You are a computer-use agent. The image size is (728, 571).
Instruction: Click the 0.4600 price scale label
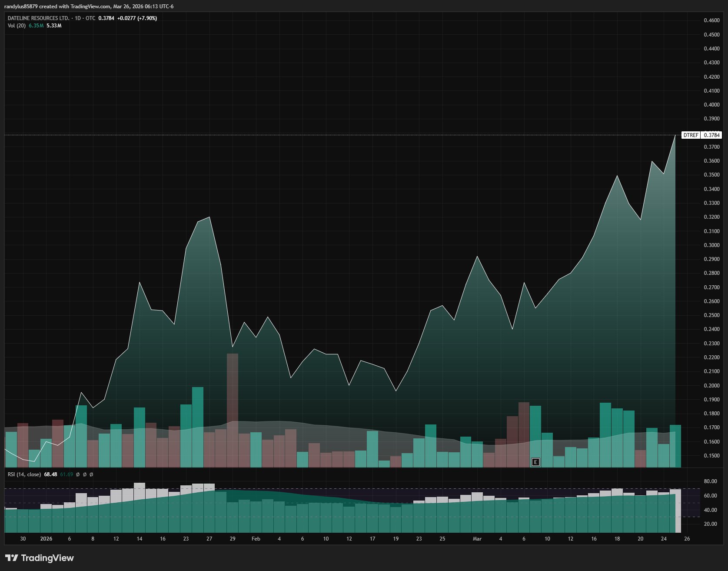711,20
